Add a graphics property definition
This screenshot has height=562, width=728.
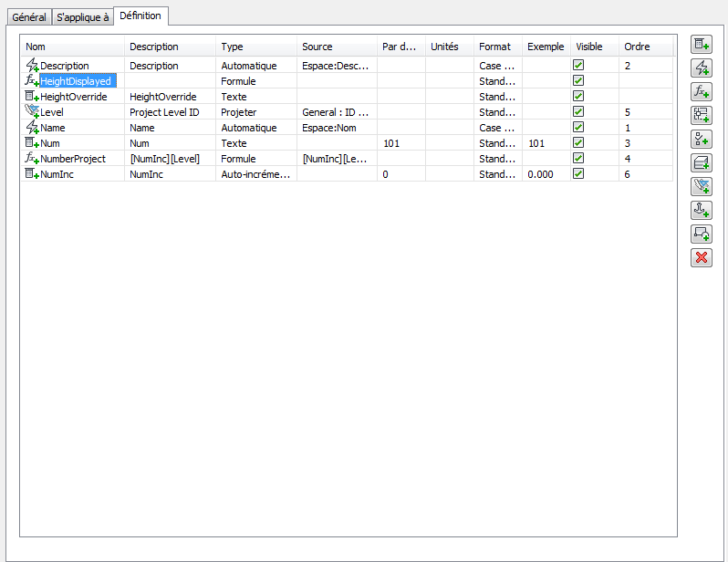[x=701, y=234]
